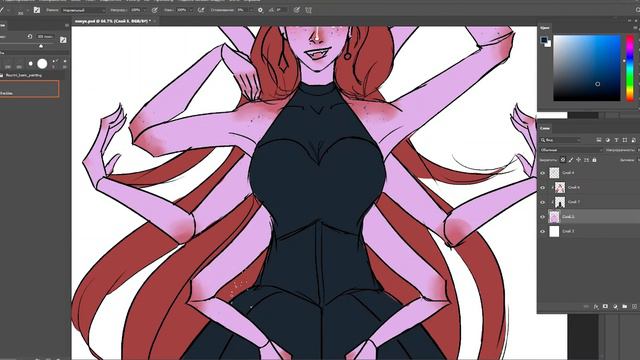Viewport: 640px width, 360px height.
Task: Reset brush angle in Brushes panel
Action: (30, 36)
